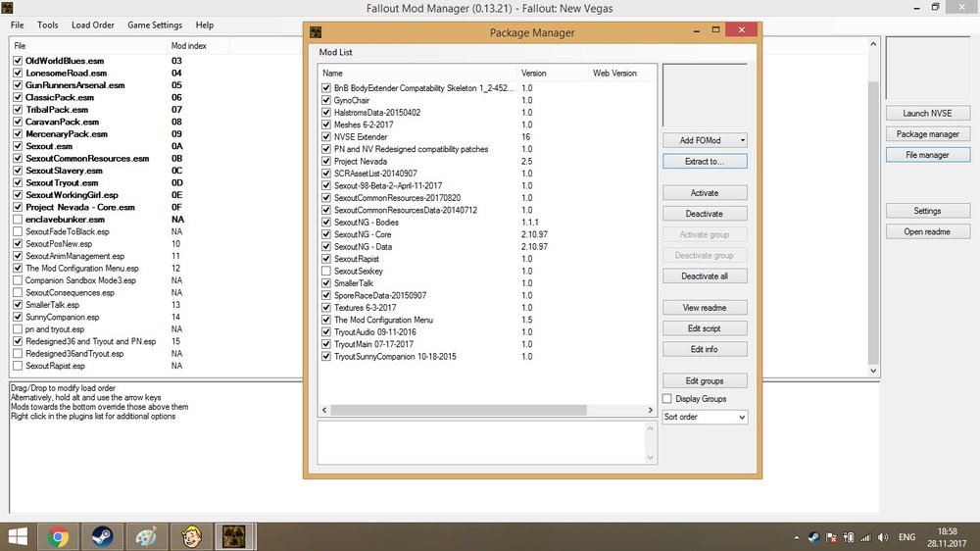980x551 pixels.
Task: Select HalstromsData-20150402 package row
Action: [x=487, y=113]
